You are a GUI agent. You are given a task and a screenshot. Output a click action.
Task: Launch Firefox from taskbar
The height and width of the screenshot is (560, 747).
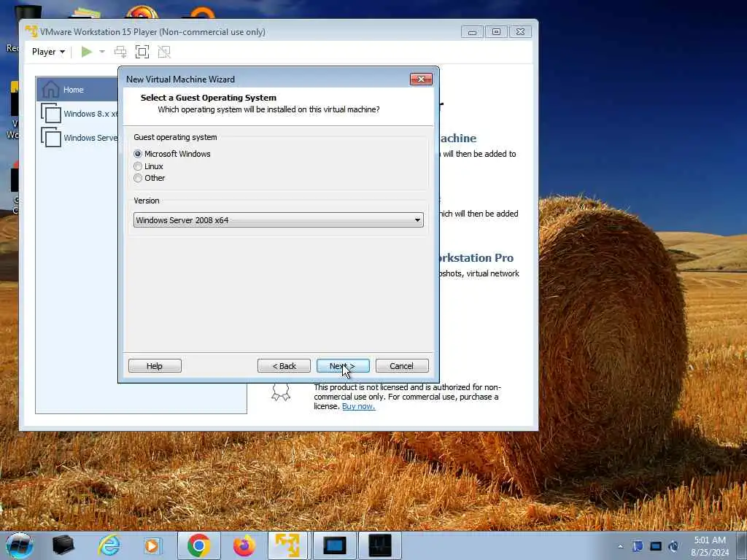pos(244,545)
